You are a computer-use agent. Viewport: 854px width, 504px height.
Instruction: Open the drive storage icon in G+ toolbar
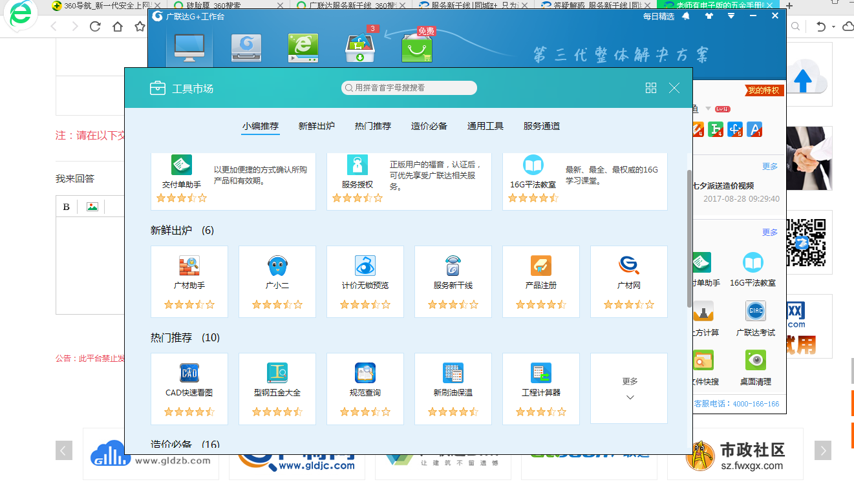pyautogui.click(x=246, y=48)
